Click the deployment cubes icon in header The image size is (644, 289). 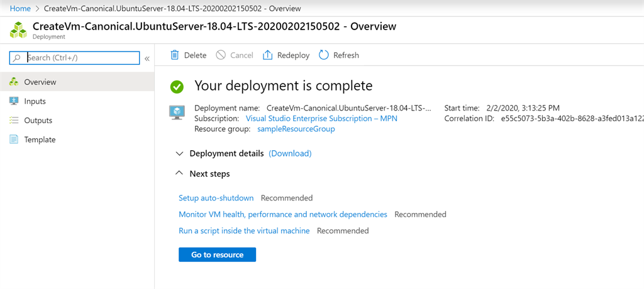click(18, 30)
